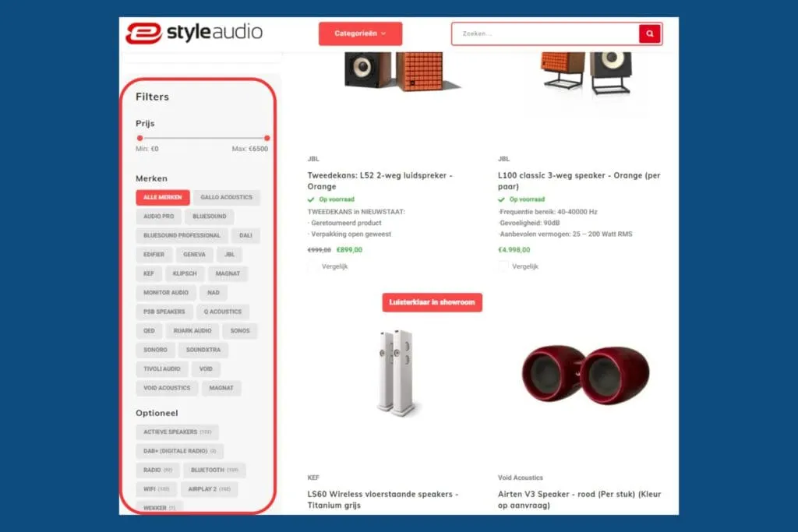Pick the Soundxtra brand tag
The width and height of the screenshot is (798, 532).
203,350
